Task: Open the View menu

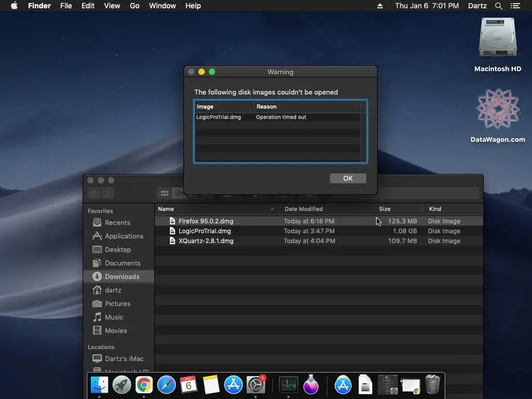Action: pyautogui.click(x=112, y=6)
